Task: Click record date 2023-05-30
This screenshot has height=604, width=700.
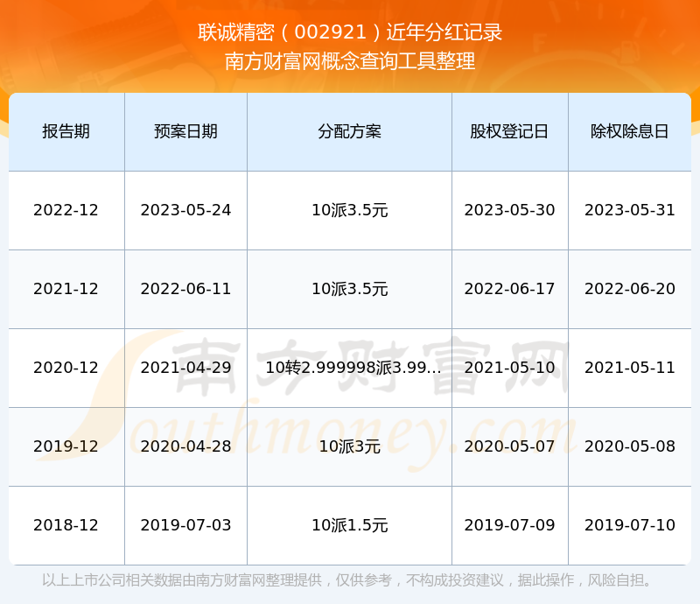Action: click(509, 210)
